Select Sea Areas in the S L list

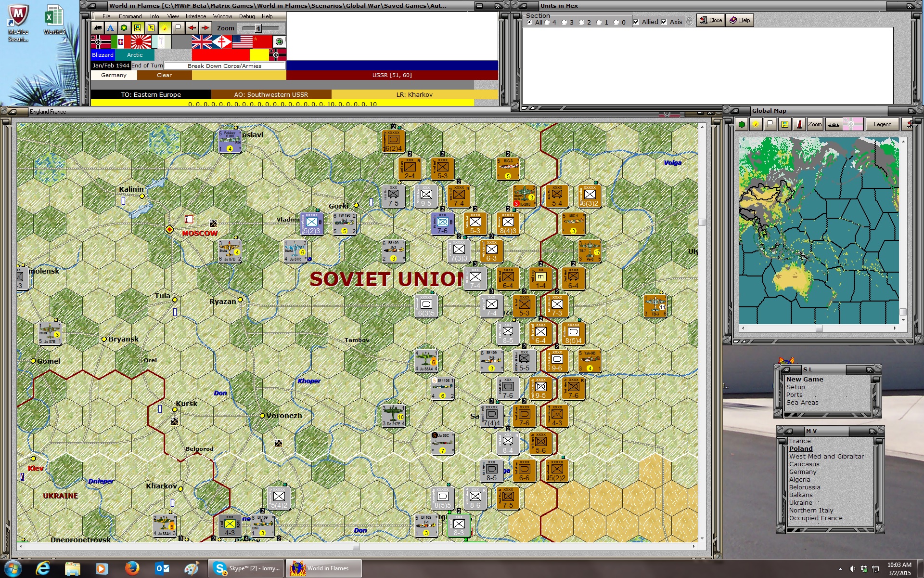pyautogui.click(x=802, y=403)
